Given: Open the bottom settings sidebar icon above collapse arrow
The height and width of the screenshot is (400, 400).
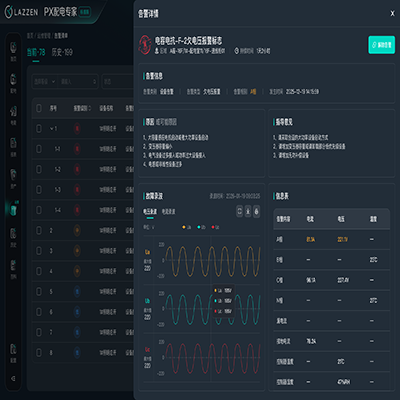Looking at the screenshot, I should coord(13,350).
